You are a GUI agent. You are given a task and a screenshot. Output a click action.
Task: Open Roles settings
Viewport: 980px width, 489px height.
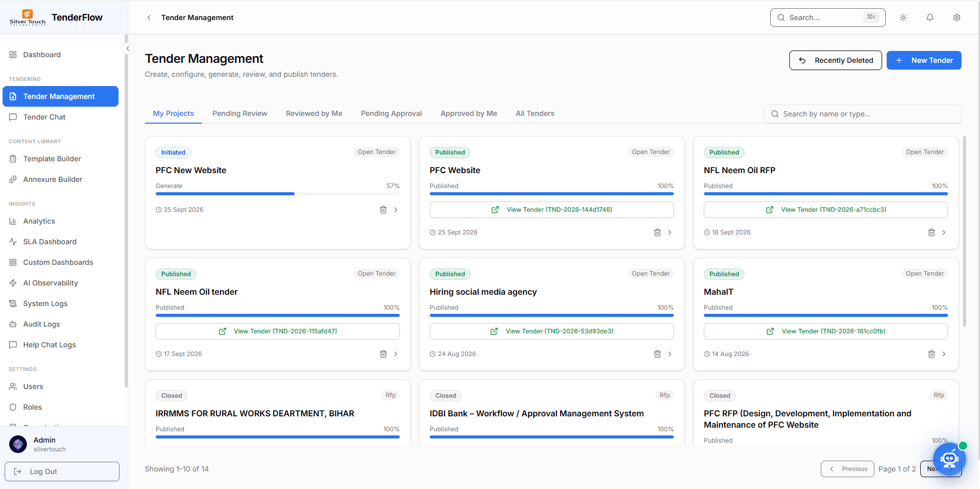tap(61, 407)
